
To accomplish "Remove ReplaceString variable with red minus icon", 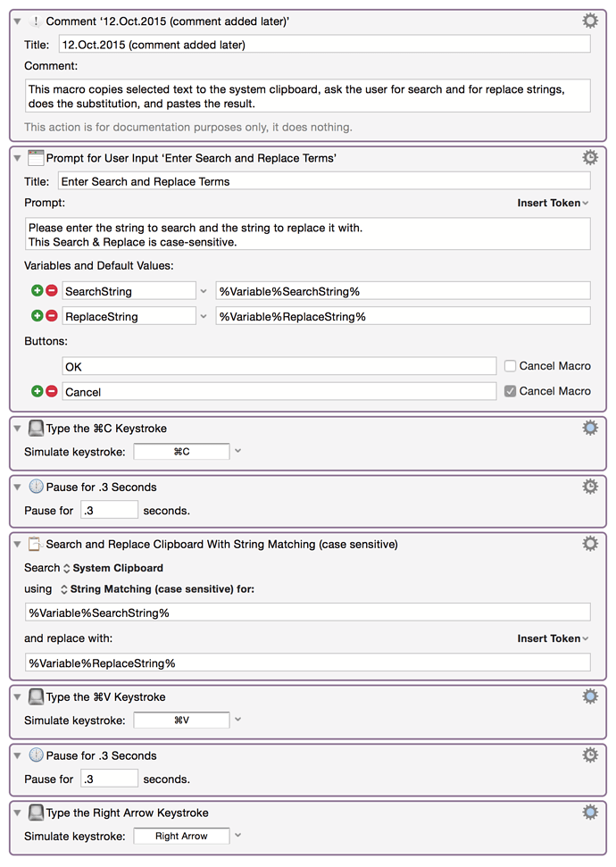I will [x=52, y=316].
